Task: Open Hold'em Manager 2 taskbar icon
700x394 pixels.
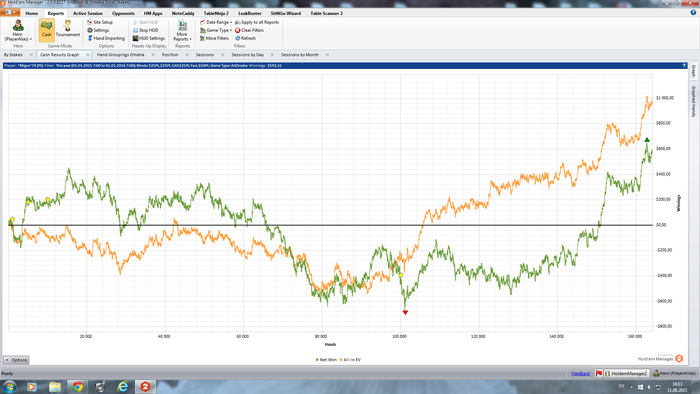Action: pos(145,387)
